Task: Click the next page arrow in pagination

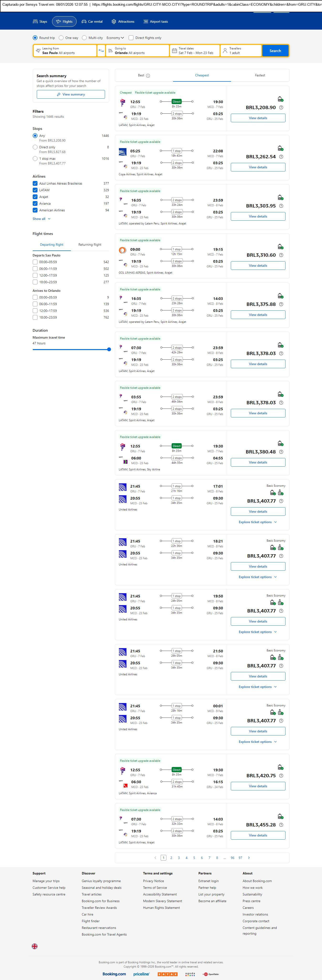Action: coord(249,857)
